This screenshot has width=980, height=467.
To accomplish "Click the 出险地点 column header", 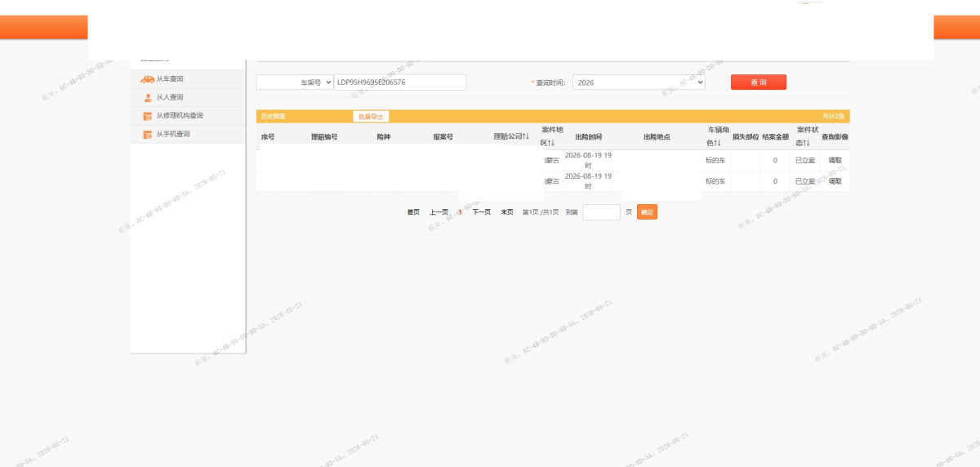I will [x=657, y=137].
